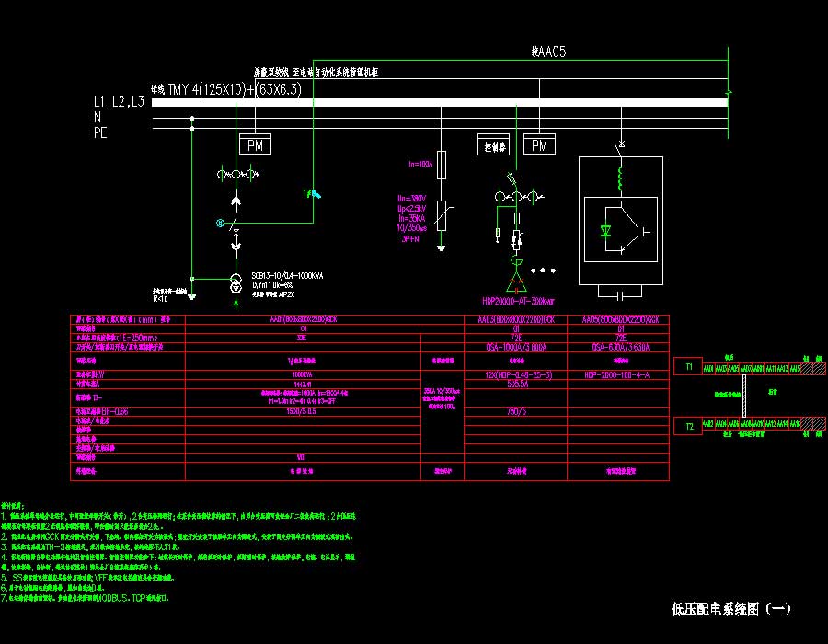
Task: Select the IGBT transistor gate symbol
Action: [642, 231]
